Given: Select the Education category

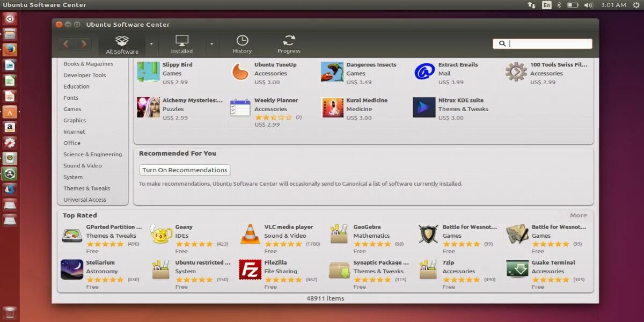Looking at the screenshot, I should (x=77, y=86).
